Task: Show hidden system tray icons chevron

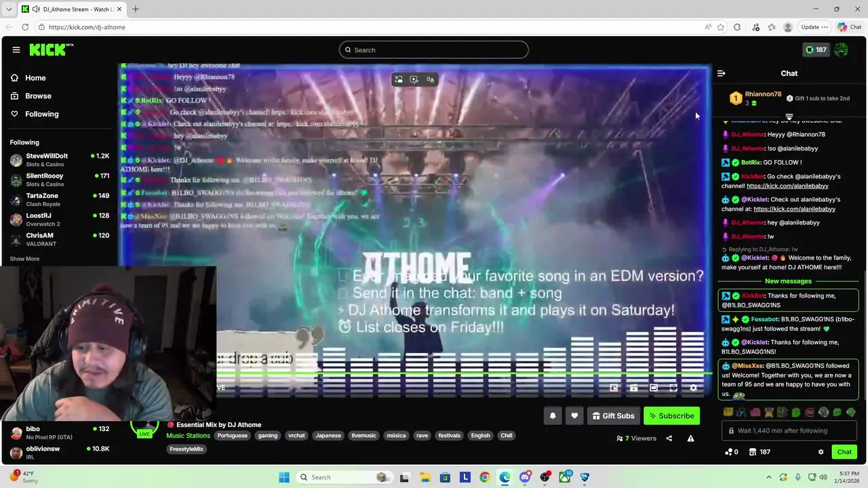Action: click(x=768, y=477)
